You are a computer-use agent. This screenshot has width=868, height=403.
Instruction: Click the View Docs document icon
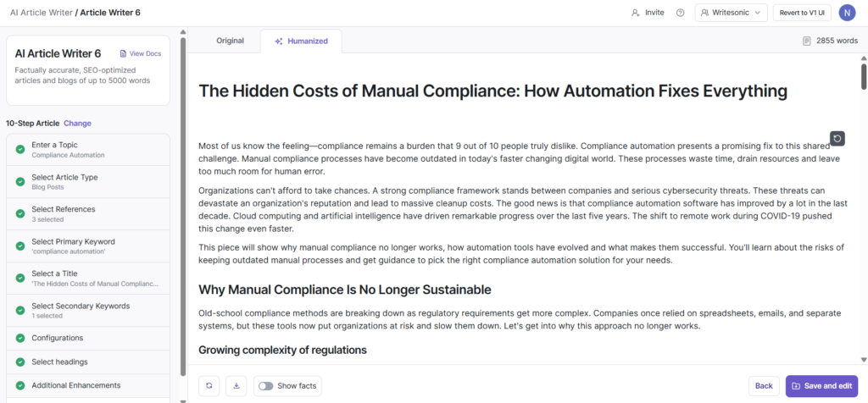point(123,53)
